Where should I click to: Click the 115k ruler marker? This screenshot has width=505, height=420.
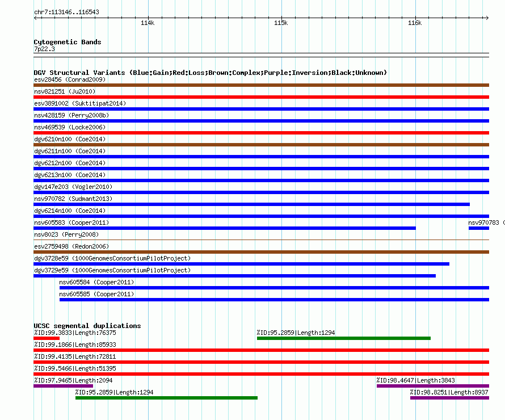281,23
